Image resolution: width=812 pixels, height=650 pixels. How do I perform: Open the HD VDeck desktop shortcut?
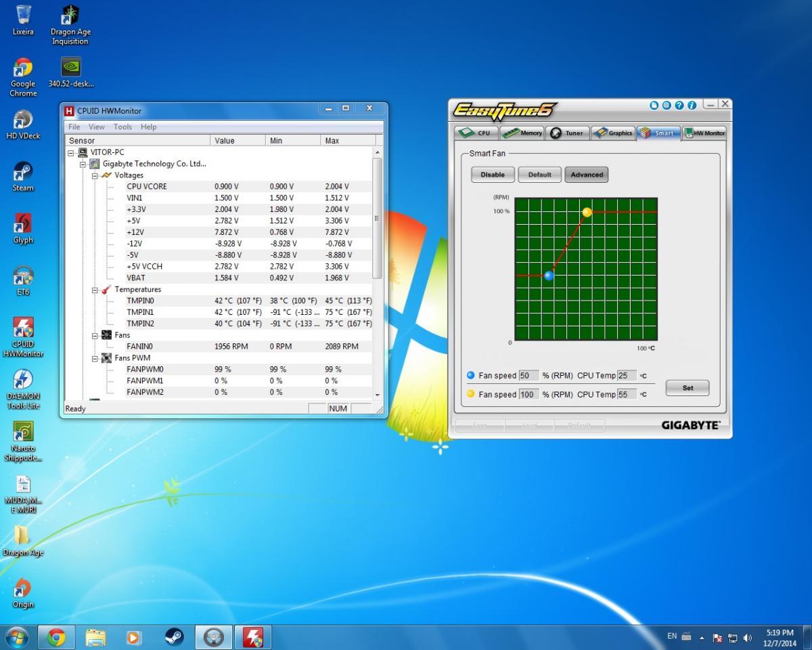tap(23, 125)
